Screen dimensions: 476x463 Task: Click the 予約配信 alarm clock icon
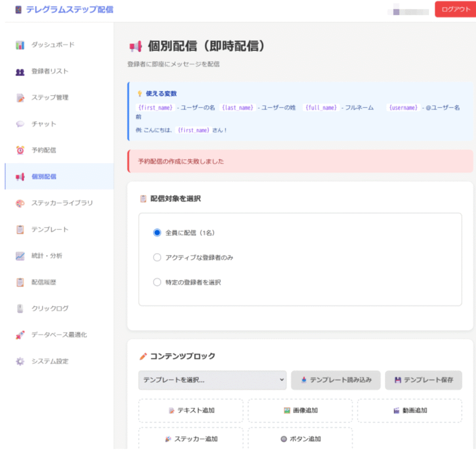pyautogui.click(x=20, y=151)
